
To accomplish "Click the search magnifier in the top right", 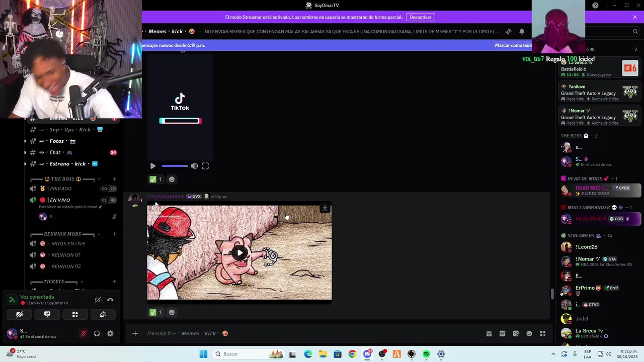I will 635,31.
